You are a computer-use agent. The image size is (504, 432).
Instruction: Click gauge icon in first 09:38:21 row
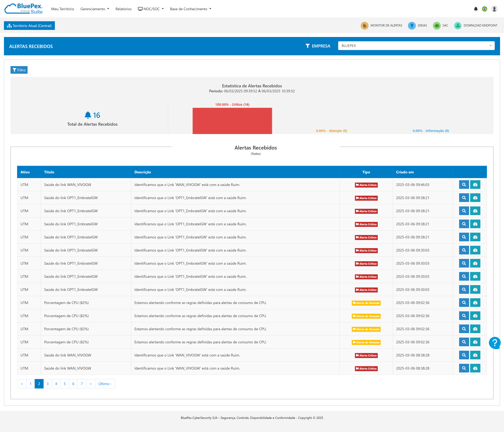475,198
